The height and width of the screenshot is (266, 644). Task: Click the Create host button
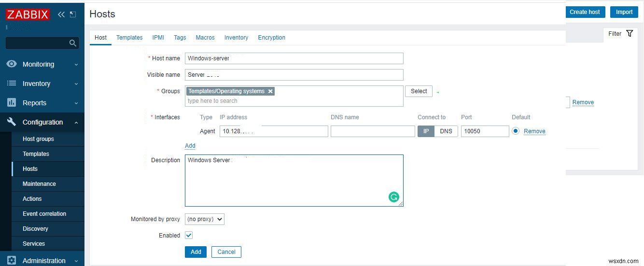click(585, 12)
